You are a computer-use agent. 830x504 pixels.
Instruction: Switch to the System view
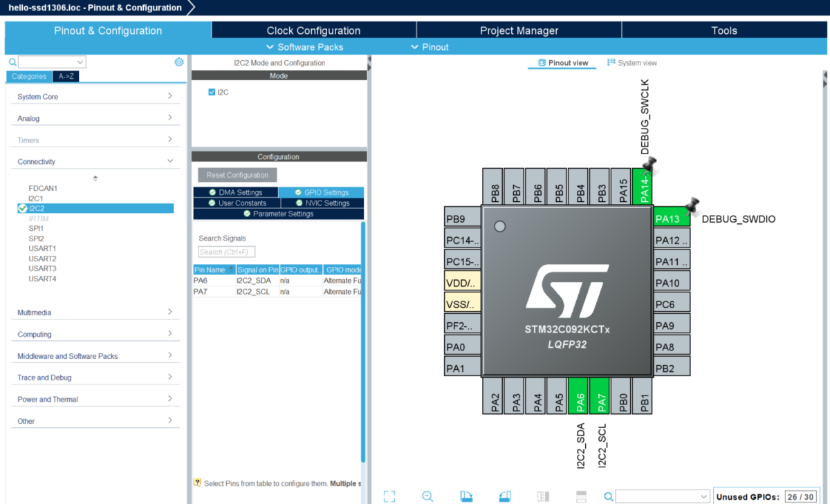click(631, 63)
